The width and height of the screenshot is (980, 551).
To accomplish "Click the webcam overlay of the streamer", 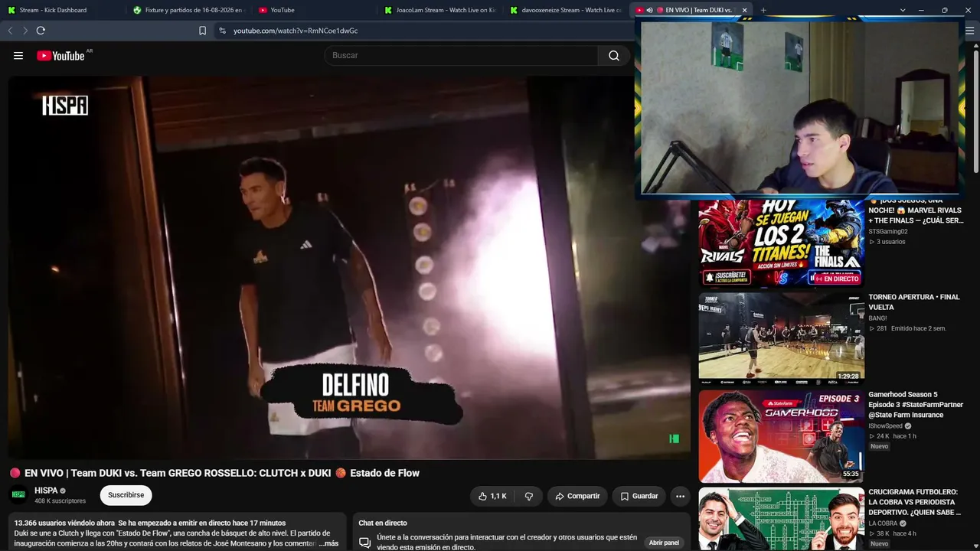I will click(799, 107).
